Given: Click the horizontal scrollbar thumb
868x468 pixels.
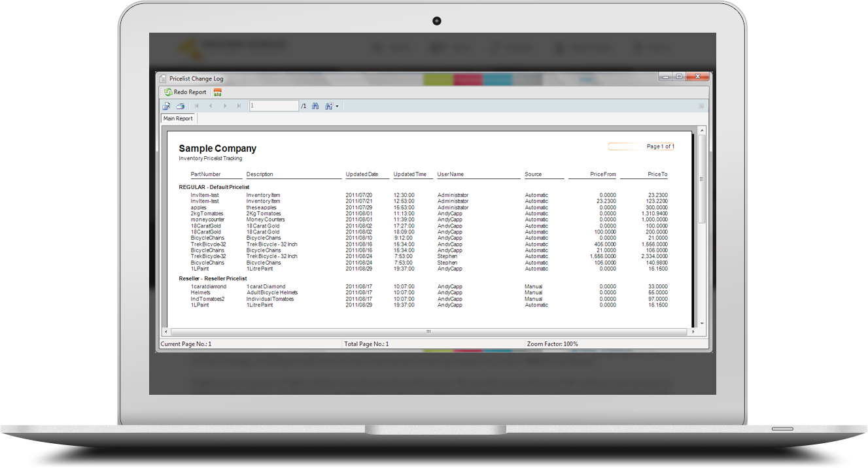Looking at the screenshot, I should tap(428, 331).
